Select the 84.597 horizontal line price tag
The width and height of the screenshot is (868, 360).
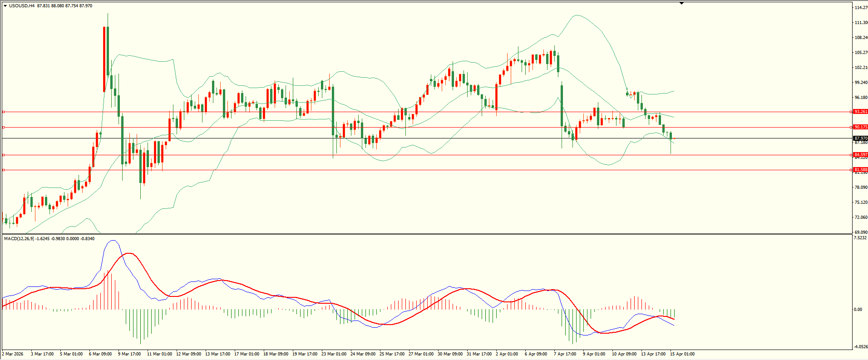click(860, 155)
